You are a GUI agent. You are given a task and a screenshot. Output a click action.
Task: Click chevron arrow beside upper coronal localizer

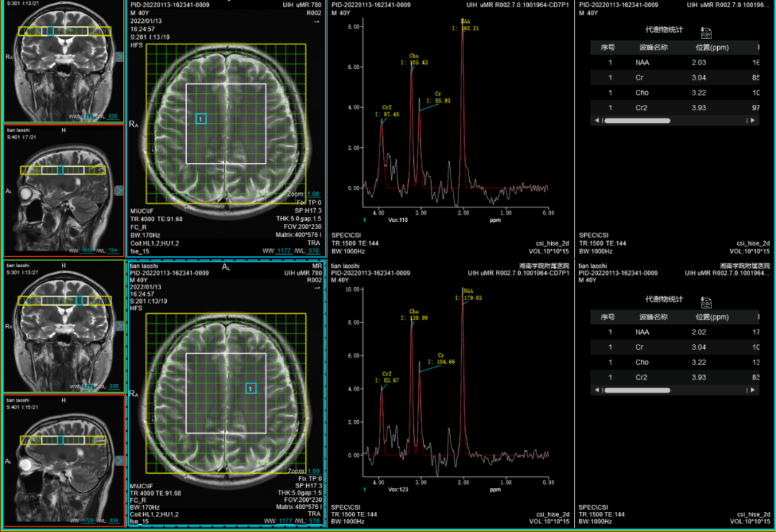[x=119, y=57]
